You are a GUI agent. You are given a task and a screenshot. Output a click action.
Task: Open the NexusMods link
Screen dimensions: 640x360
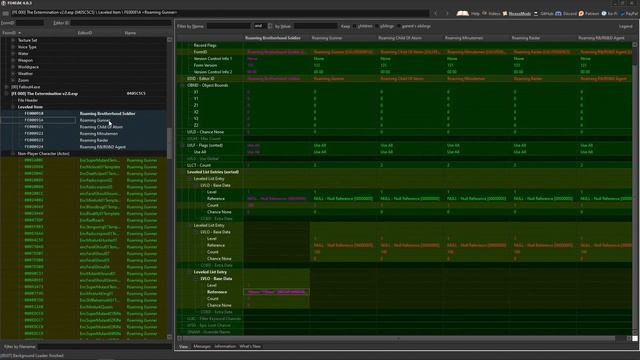click(517, 13)
